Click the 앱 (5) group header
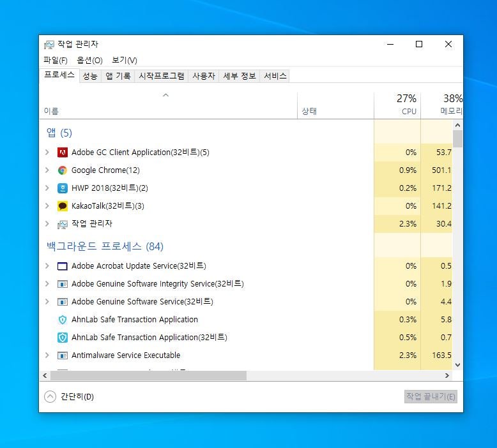497x448 pixels. [x=59, y=133]
